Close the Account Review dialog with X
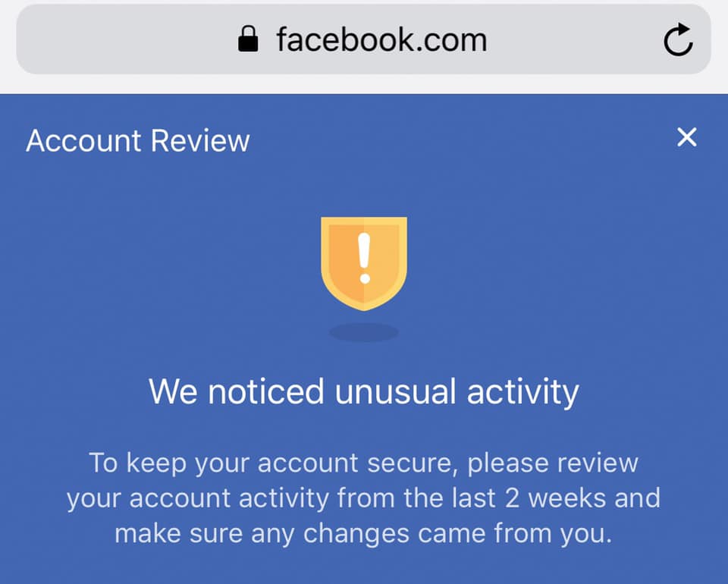 [x=687, y=137]
